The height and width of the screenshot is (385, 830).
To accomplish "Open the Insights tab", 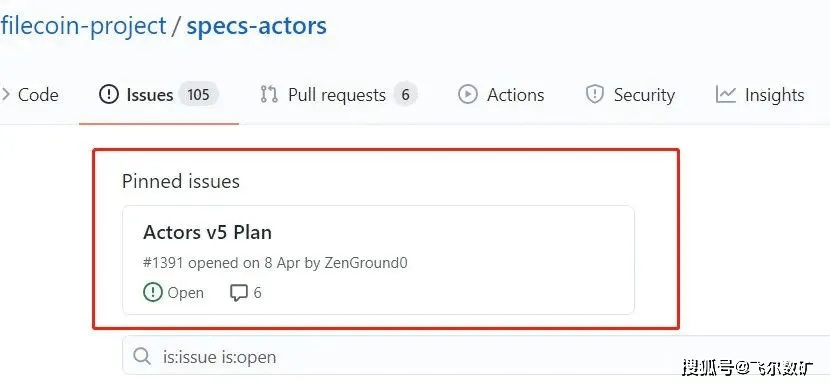I will coord(760,95).
